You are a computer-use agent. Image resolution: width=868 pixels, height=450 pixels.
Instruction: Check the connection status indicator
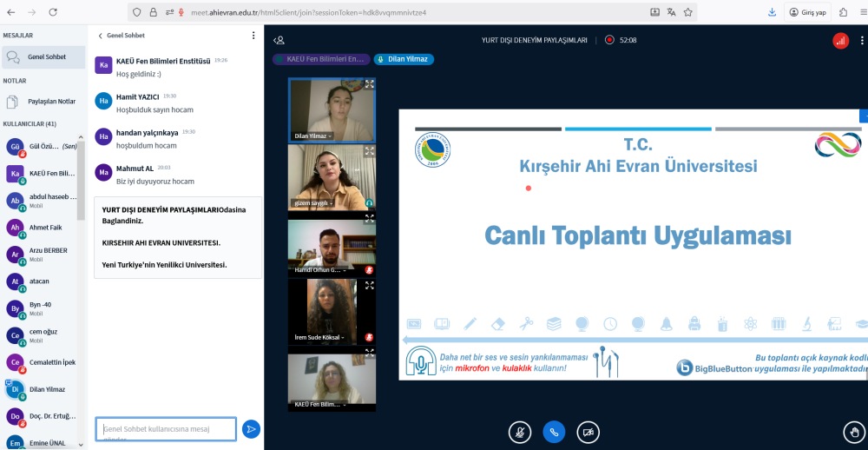click(839, 40)
